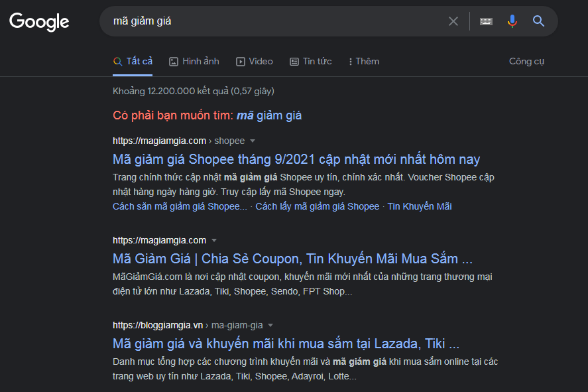Click the 'Khoảng 12.200.000 kết quả' count text

pos(194,91)
